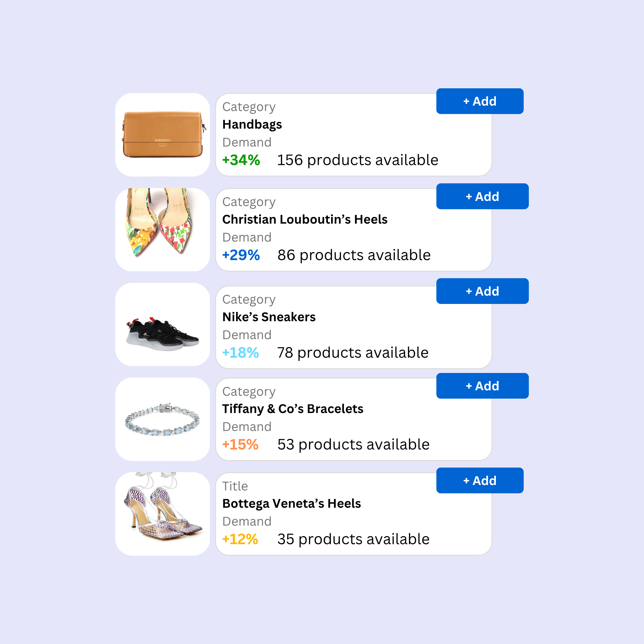644x644 pixels.
Task: Click the +29% demand figure
Action: point(241,255)
